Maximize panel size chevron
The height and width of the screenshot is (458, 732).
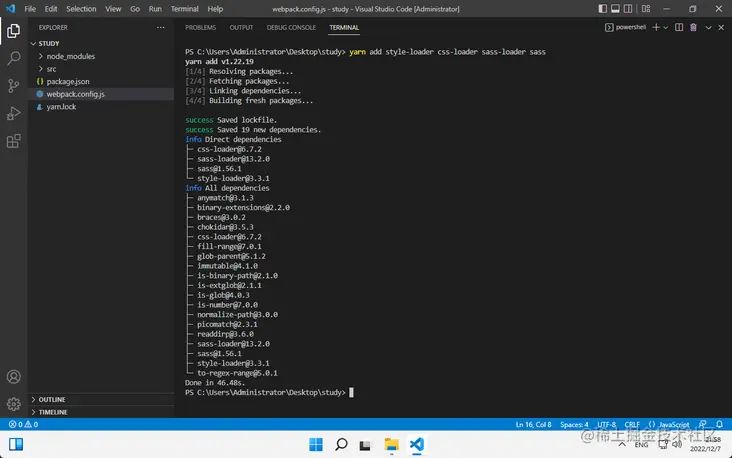pos(708,28)
